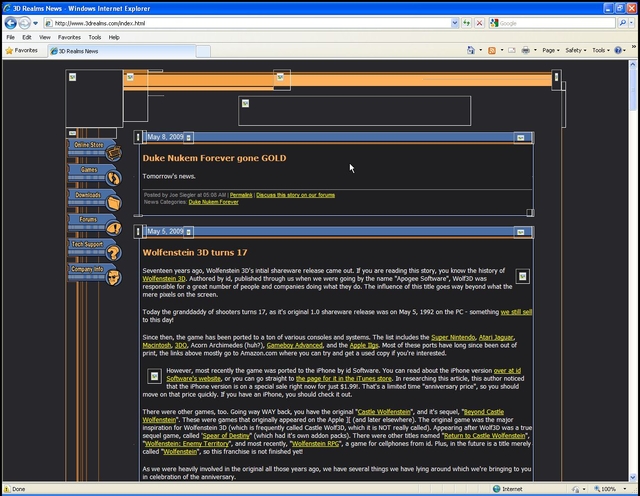Open Wolfenstein: Enemy Territory link

tap(187, 443)
